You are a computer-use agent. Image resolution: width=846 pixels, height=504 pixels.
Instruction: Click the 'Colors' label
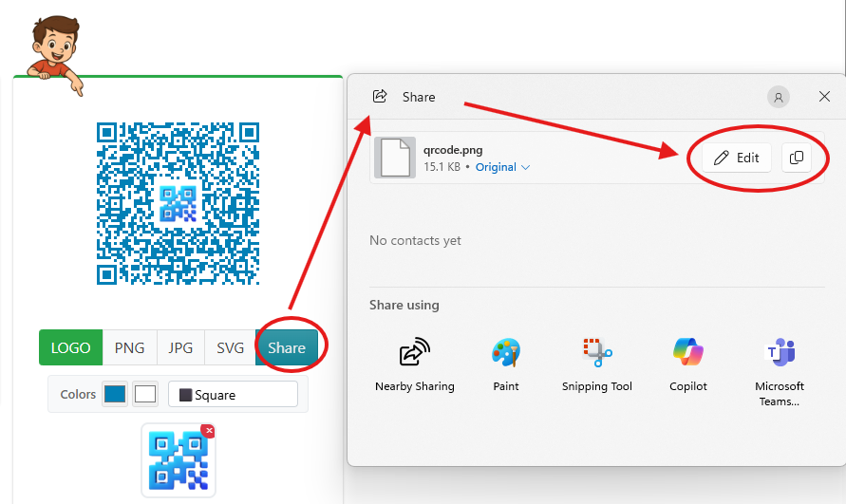click(78, 395)
